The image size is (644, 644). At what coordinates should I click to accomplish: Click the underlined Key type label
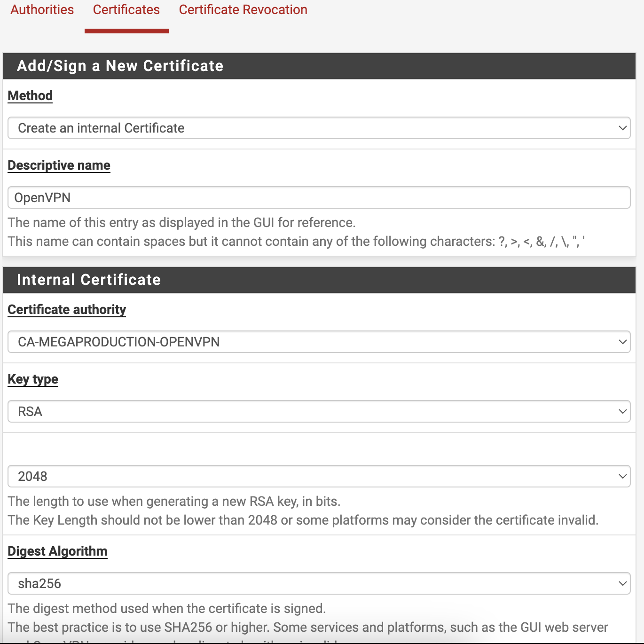click(33, 379)
